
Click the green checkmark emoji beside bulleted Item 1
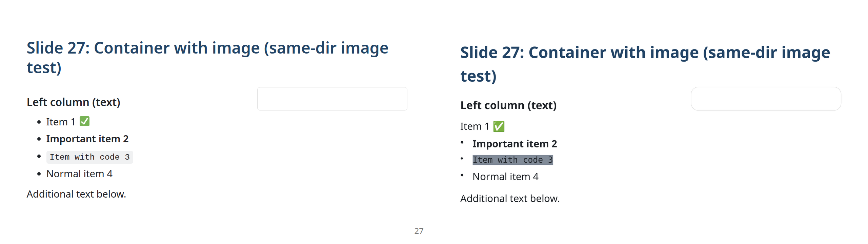(x=84, y=121)
